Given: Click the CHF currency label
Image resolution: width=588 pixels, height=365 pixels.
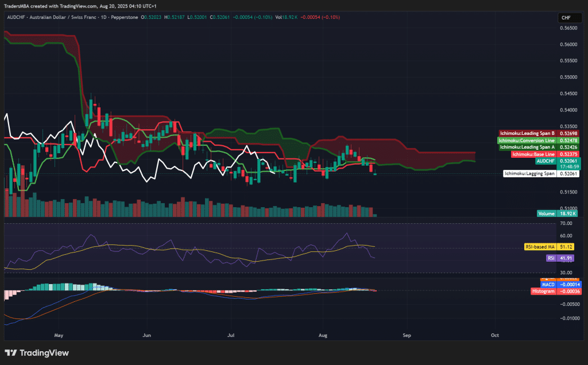Looking at the screenshot, I should [x=569, y=18].
